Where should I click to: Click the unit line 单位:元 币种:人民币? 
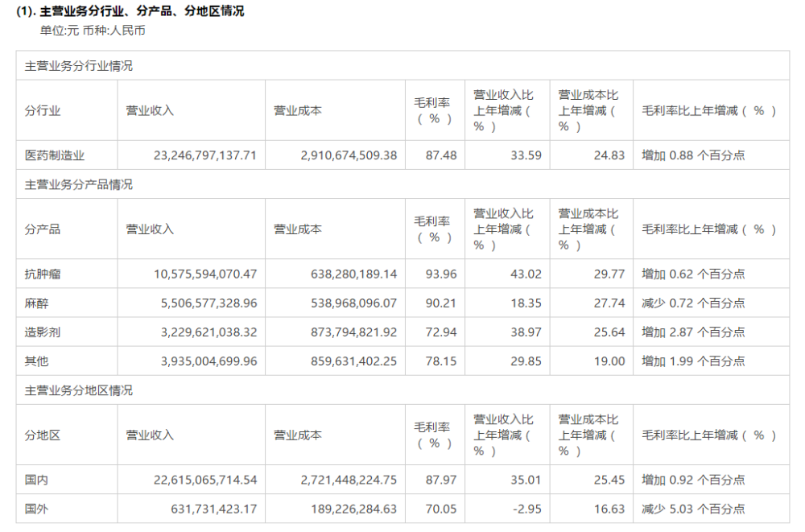click(x=93, y=31)
